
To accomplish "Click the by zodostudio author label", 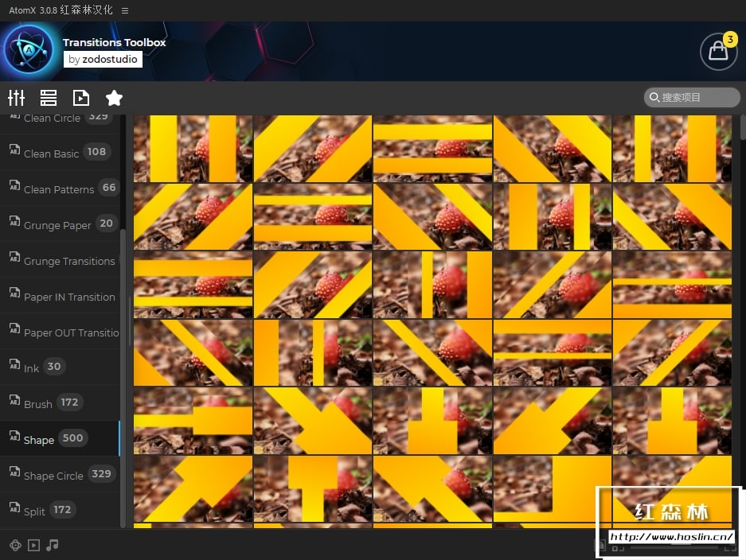I will tap(103, 60).
